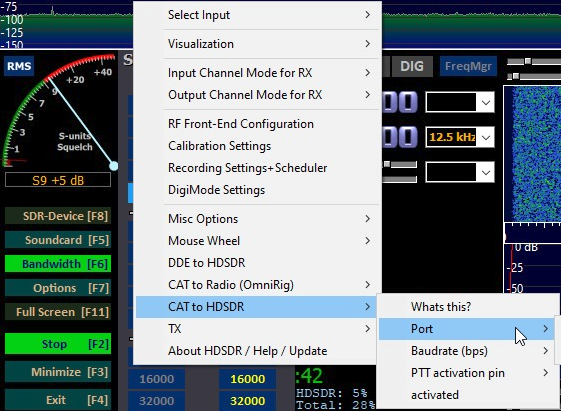The height and width of the screenshot is (411, 561).
Task: Open the Select Input submenu
Action: [257, 15]
